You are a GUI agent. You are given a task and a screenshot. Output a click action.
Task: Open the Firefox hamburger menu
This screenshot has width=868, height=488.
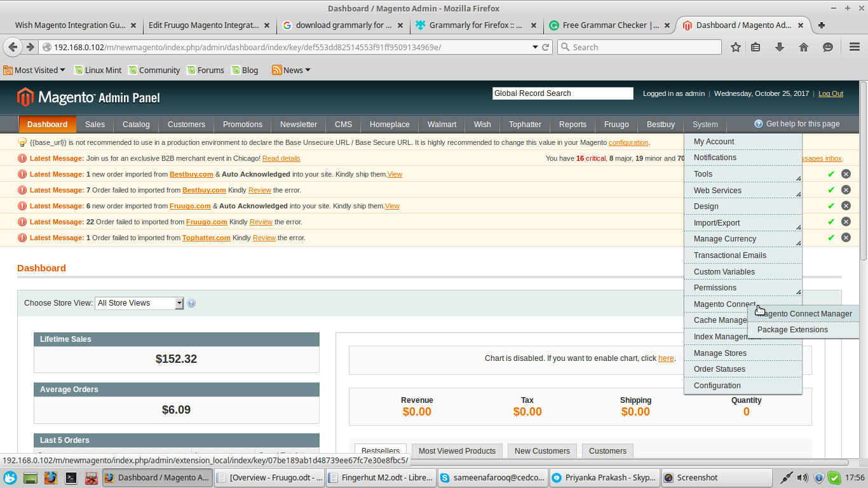pos(855,47)
